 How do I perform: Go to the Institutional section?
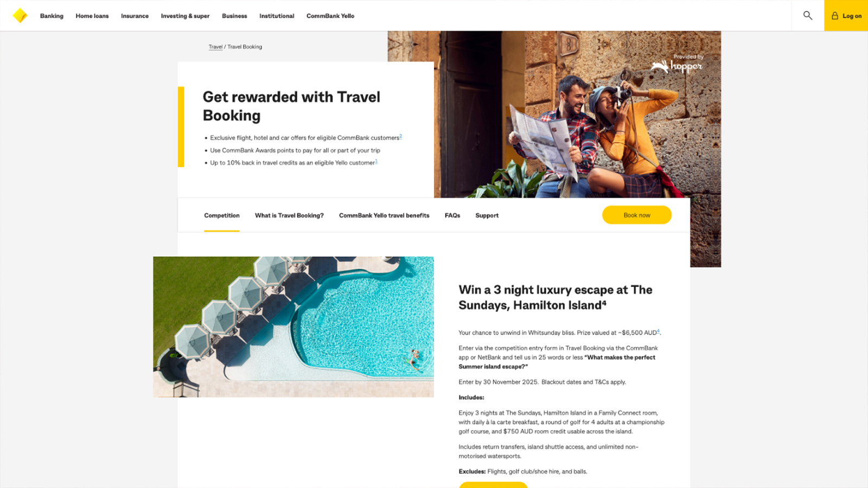277,16
